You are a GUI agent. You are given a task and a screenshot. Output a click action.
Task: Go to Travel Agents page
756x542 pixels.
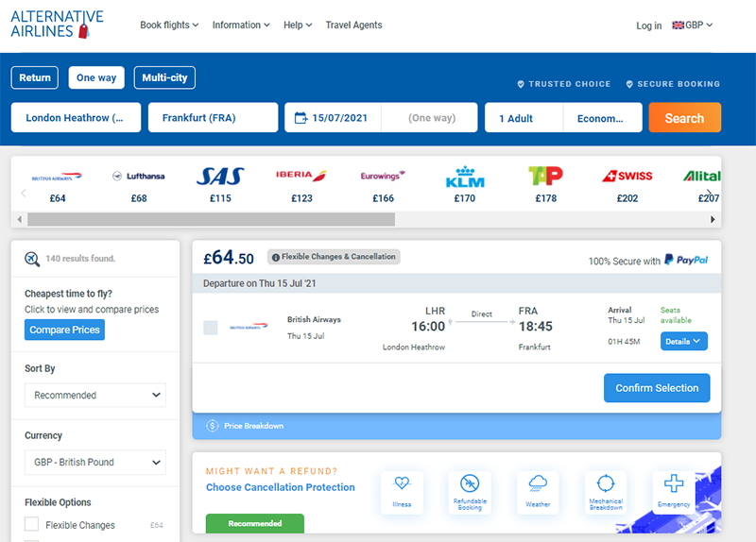(353, 25)
